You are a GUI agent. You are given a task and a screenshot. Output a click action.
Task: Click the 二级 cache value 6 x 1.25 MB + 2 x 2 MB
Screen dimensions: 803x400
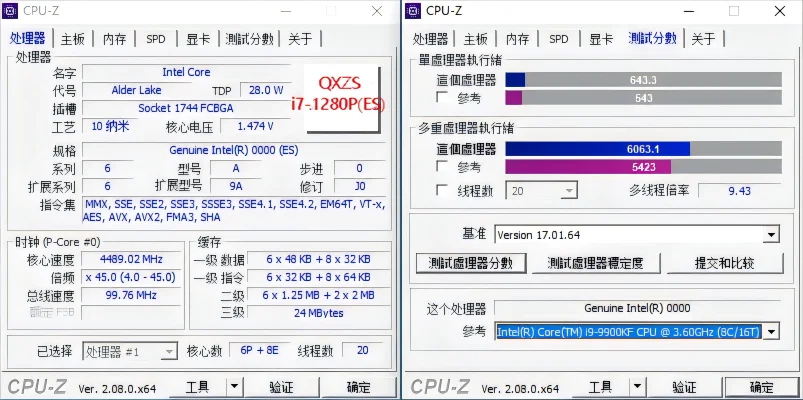click(319, 295)
